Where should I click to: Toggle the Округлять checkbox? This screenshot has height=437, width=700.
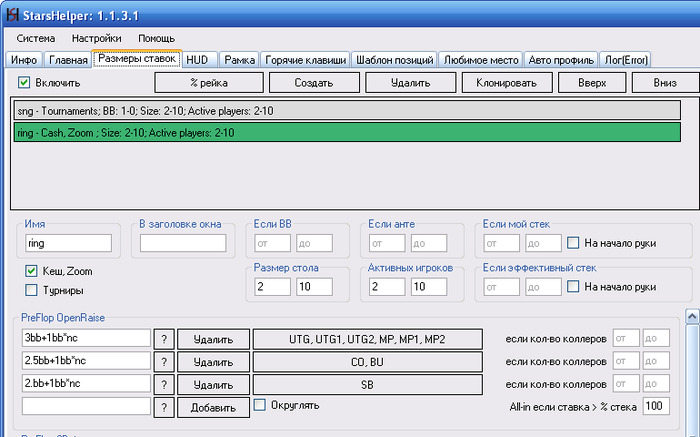259,405
